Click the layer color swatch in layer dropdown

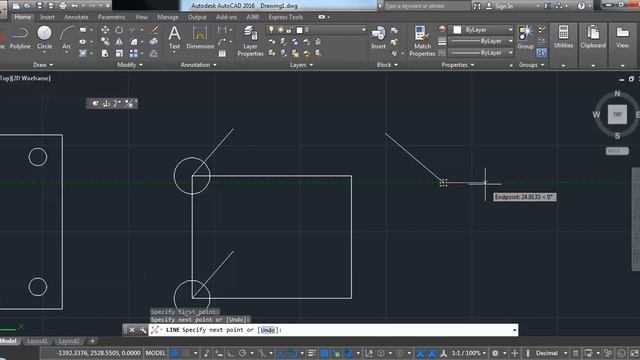pos(299,30)
